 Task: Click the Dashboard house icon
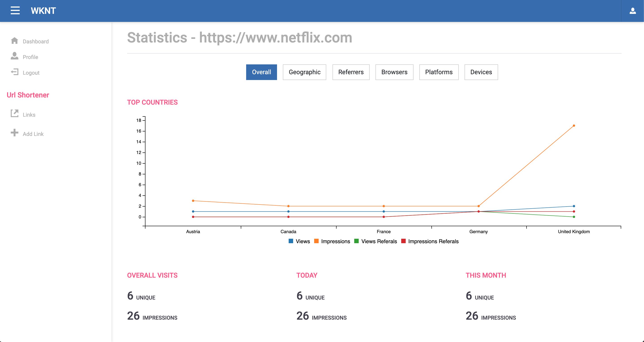click(x=15, y=41)
